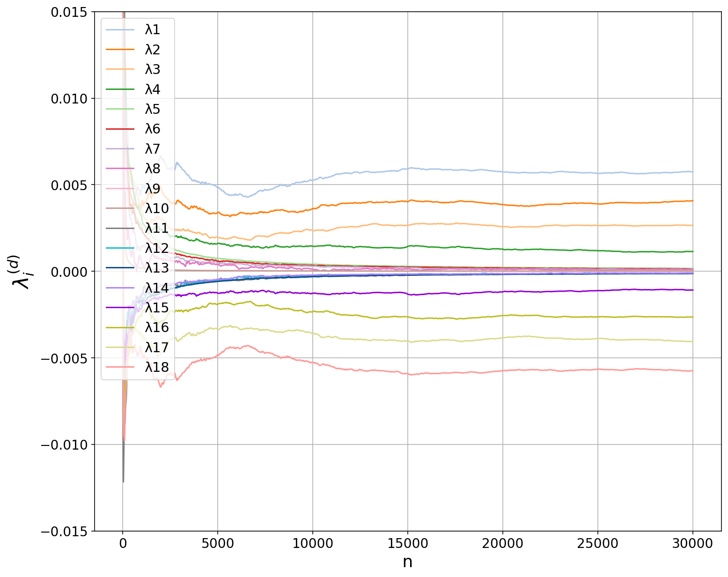This screenshot has width=728, height=577.
Task: Select the olive λ16 legend line sample
Action: pyautogui.click(x=120, y=327)
